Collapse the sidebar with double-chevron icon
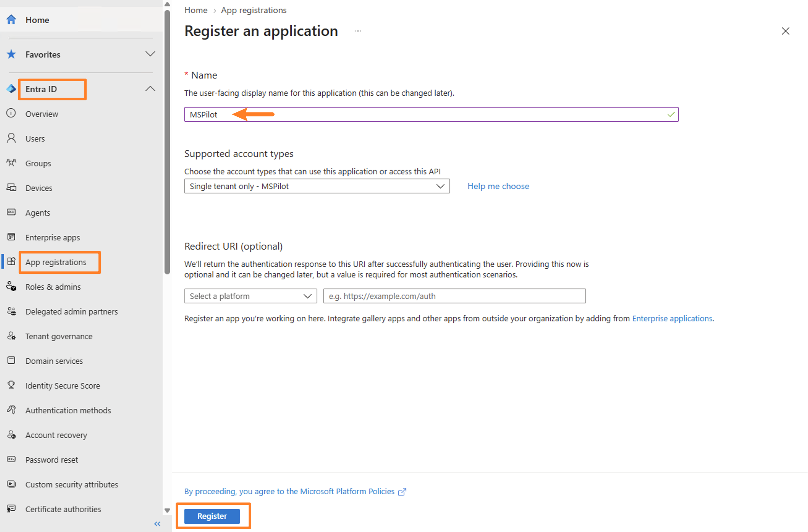 [x=157, y=524]
